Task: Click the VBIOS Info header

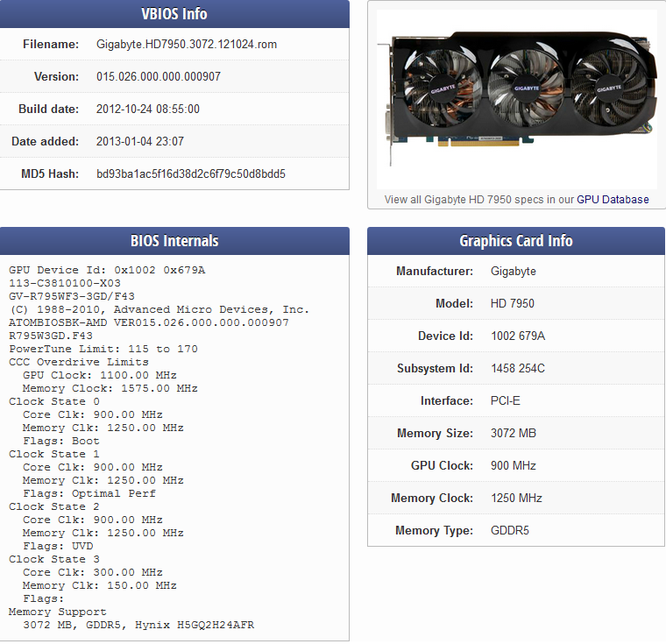Action: point(174,14)
